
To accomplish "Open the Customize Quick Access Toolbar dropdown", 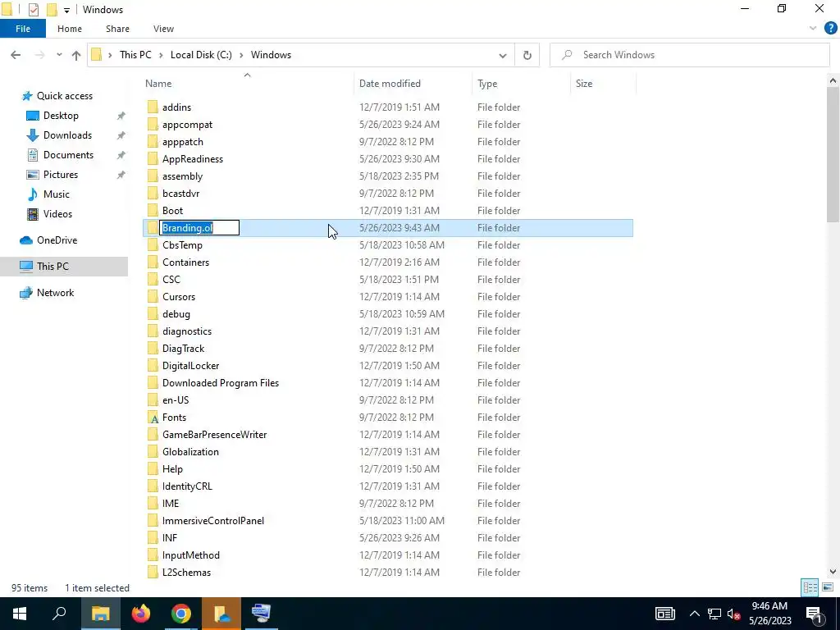I will (x=66, y=10).
